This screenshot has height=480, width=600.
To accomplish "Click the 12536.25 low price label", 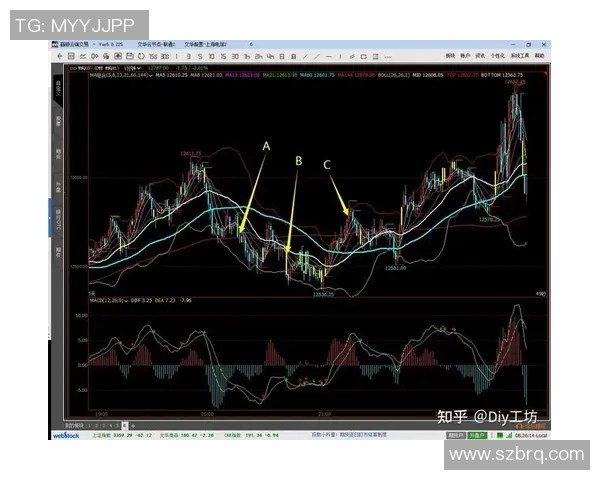I will point(322,294).
